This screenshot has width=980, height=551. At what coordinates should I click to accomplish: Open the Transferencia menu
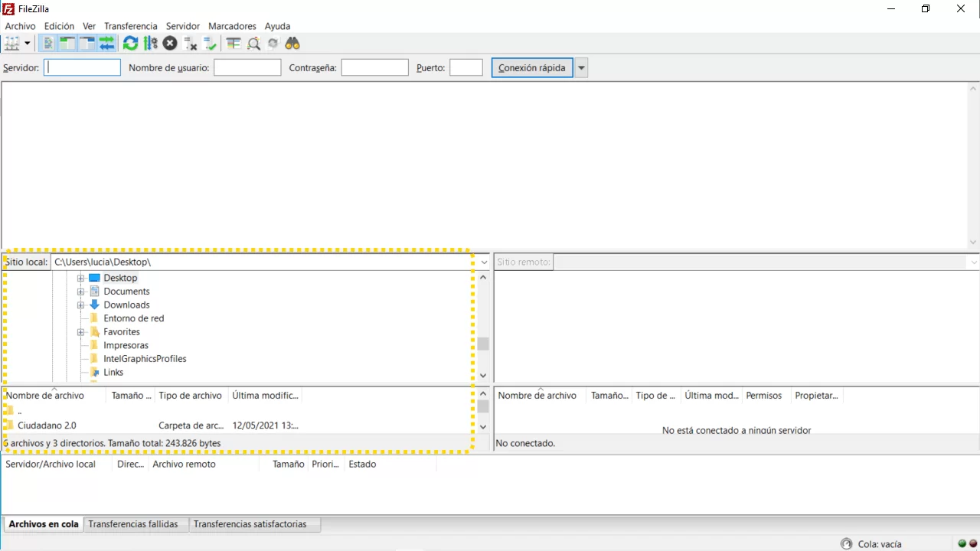(131, 26)
